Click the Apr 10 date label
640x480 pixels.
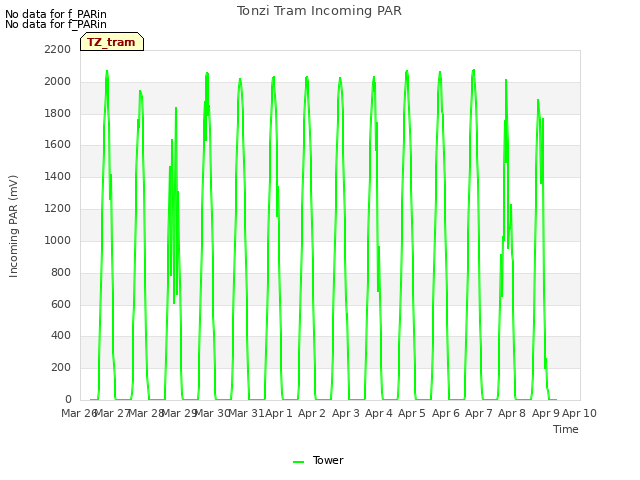(579, 413)
